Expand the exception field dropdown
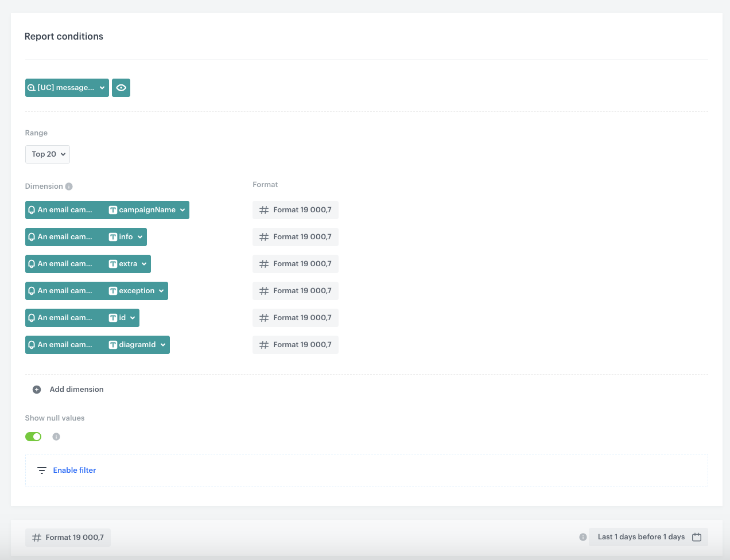This screenshot has height=560, width=730. (160, 291)
